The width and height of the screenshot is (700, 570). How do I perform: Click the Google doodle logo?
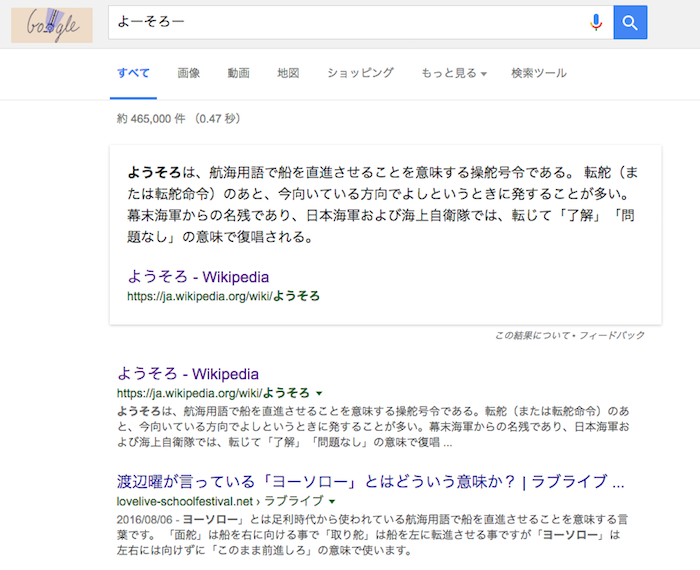point(52,25)
